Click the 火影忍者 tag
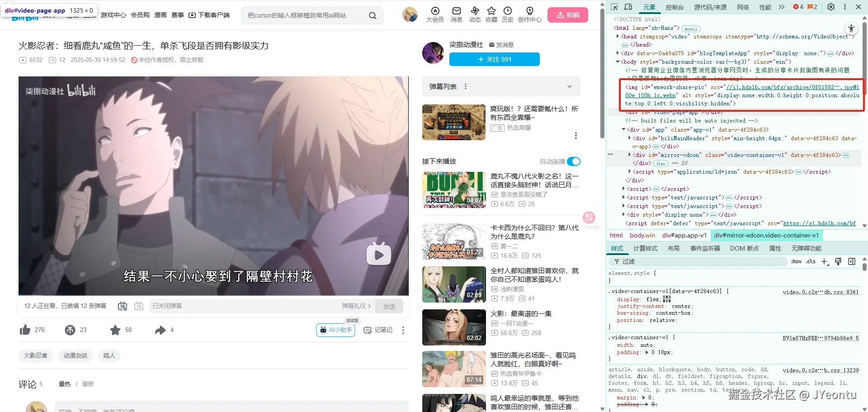 36,355
